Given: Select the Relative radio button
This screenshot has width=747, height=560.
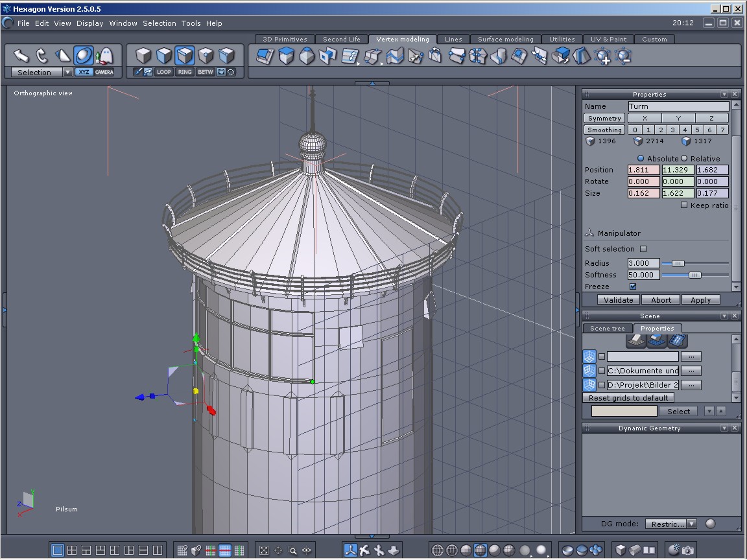Looking at the screenshot, I should click(x=684, y=159).
